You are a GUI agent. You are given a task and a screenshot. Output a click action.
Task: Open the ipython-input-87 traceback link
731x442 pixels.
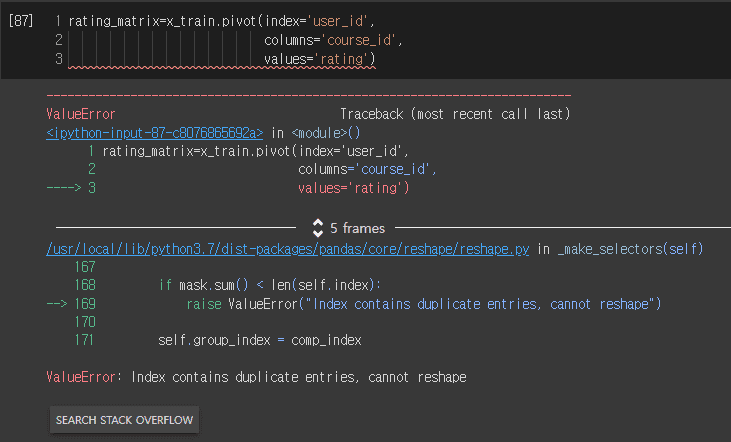[155, 133]
